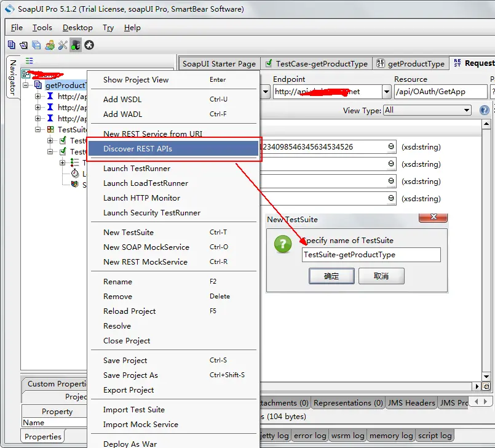Click the security test shield icon in the tree

coord(75,184)
